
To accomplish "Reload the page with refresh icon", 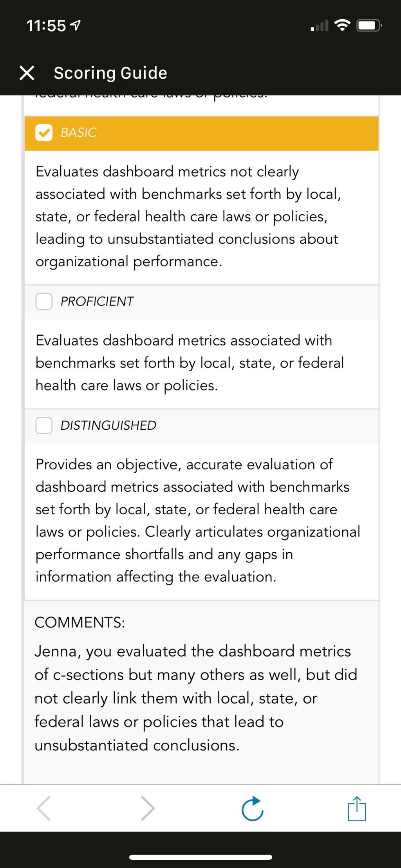I will point(252,808).
